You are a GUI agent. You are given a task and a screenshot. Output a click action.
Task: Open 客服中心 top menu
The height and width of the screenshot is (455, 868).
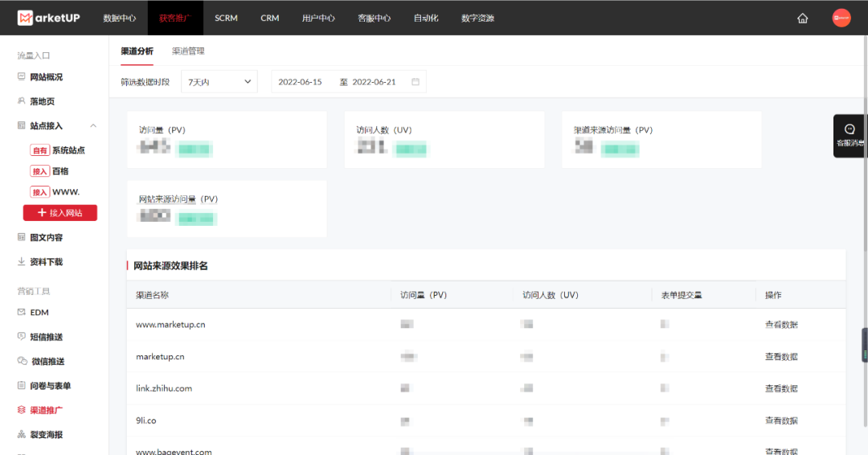coord(375,18)
